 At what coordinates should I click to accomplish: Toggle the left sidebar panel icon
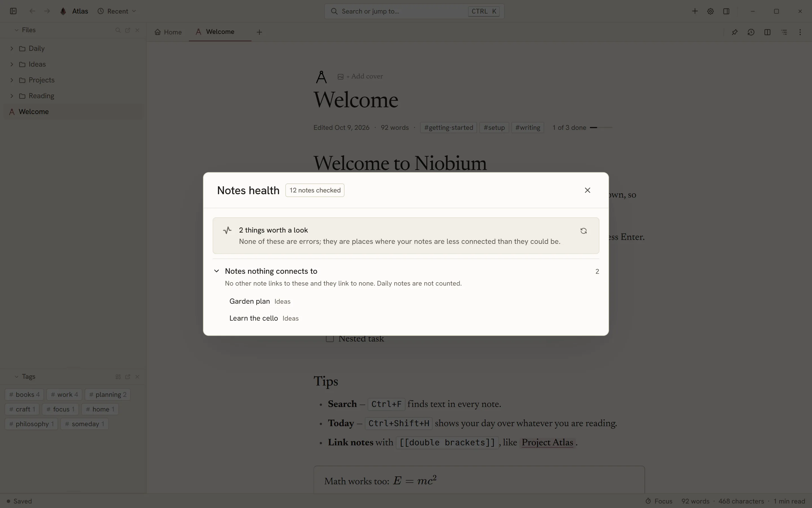click(x=13, y=11)
